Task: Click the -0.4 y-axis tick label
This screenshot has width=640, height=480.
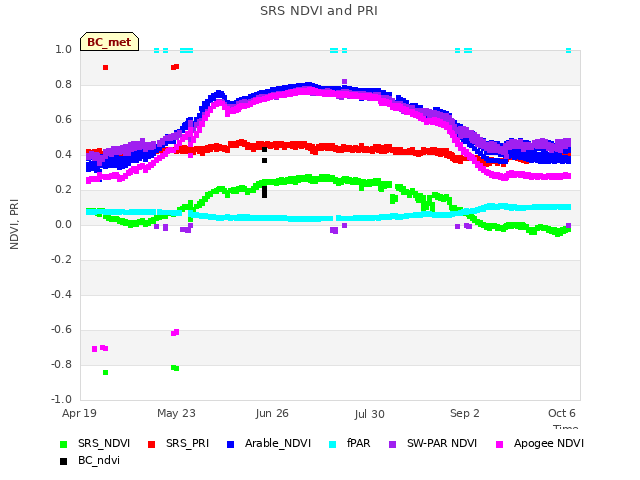Action: pyautogui.click(x=61, y=295)
